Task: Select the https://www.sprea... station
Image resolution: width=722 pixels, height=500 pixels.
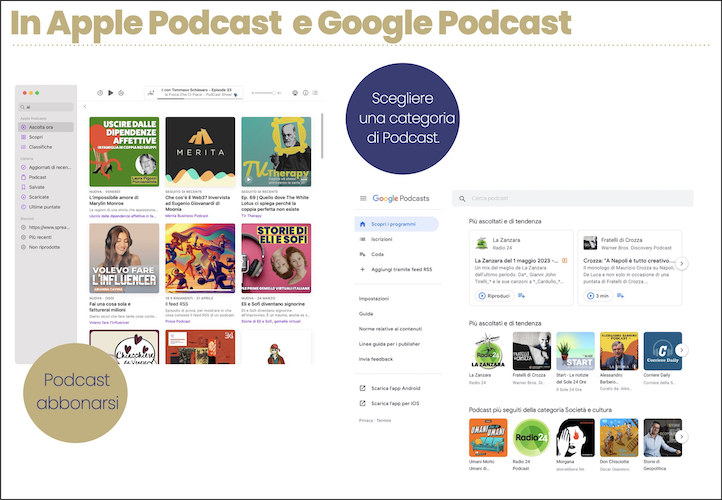Action: pos(46,227)
